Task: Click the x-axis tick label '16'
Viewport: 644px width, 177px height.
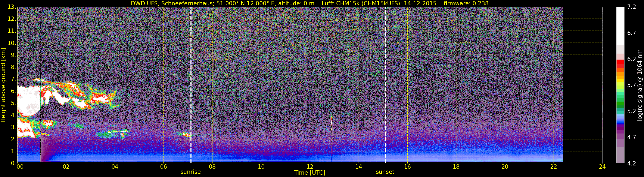Action: [407, 167]
